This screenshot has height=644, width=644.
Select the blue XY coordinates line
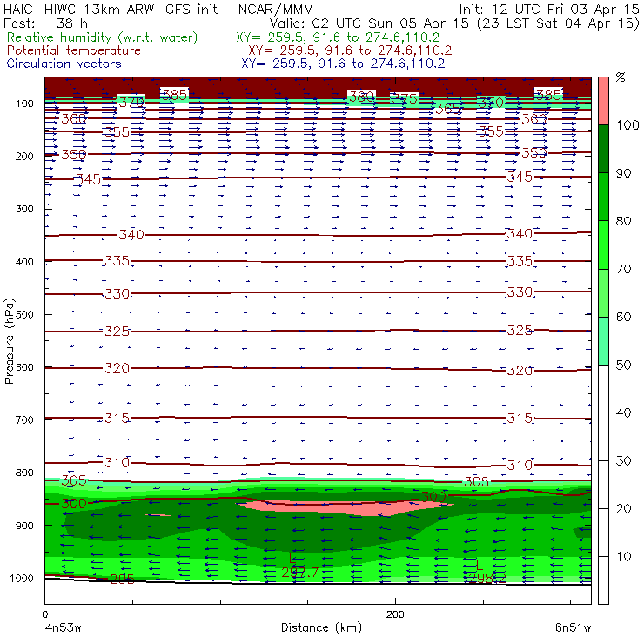[343, 64]
